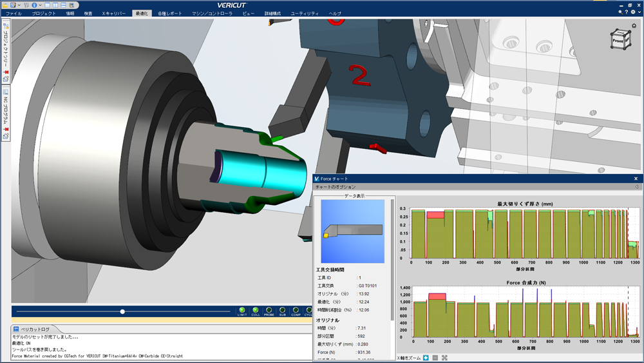
Task: Click the VERICUT application icon on Force チャート title
Action: 317,179
